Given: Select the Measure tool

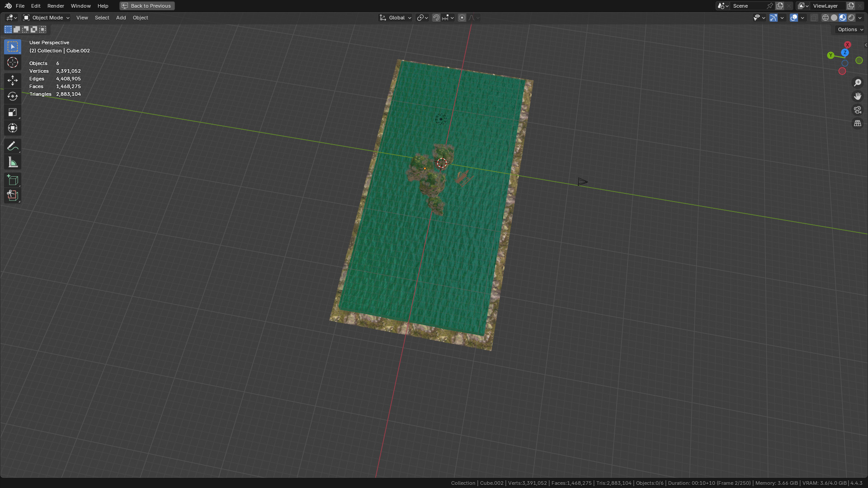Looking at the screenshot, I should (x=13, y=162).
